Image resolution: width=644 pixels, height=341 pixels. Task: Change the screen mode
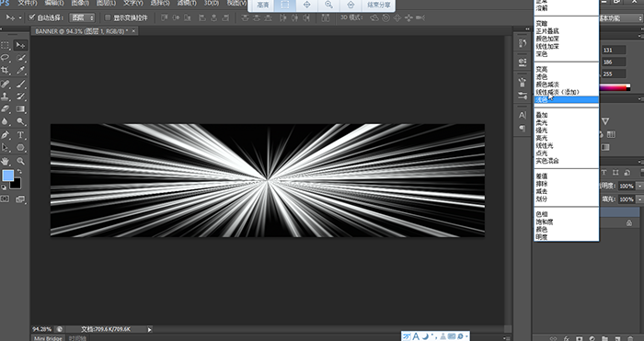click(x=20, y=199)
